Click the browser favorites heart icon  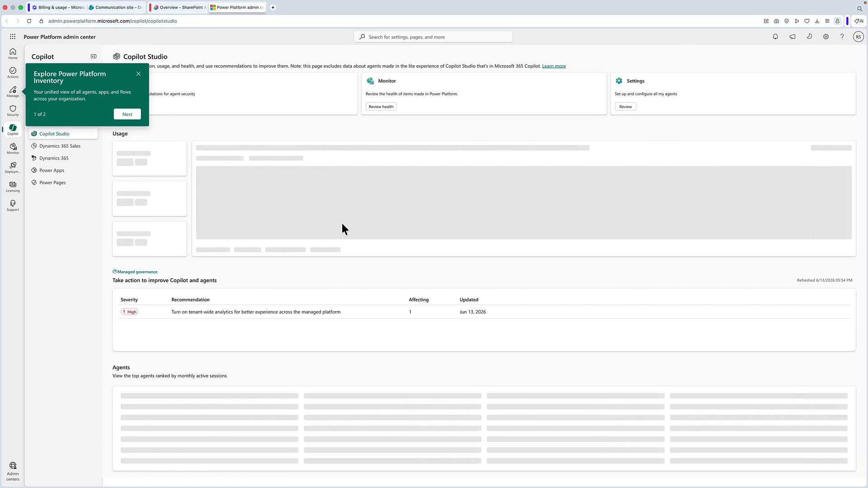pyautogui.click(x=807, y=21)
